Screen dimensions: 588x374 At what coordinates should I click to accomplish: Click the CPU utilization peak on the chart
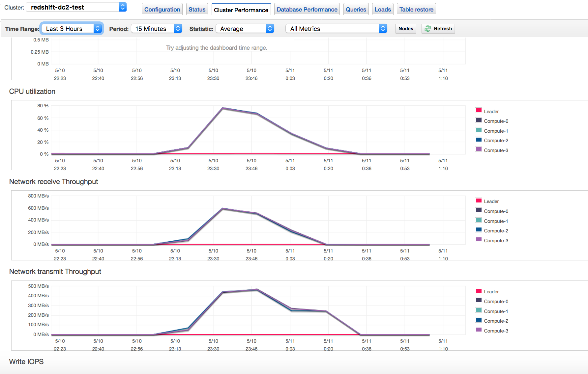pos(223,108)
